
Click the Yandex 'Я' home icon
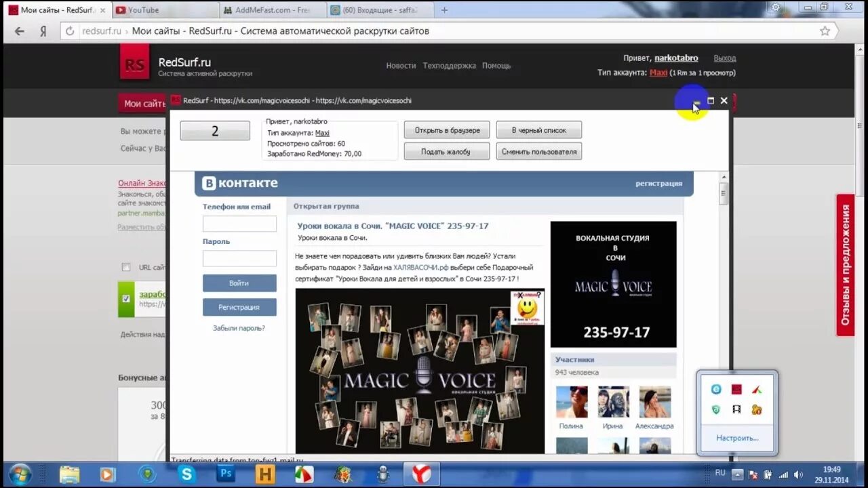(x=43, y=31)
